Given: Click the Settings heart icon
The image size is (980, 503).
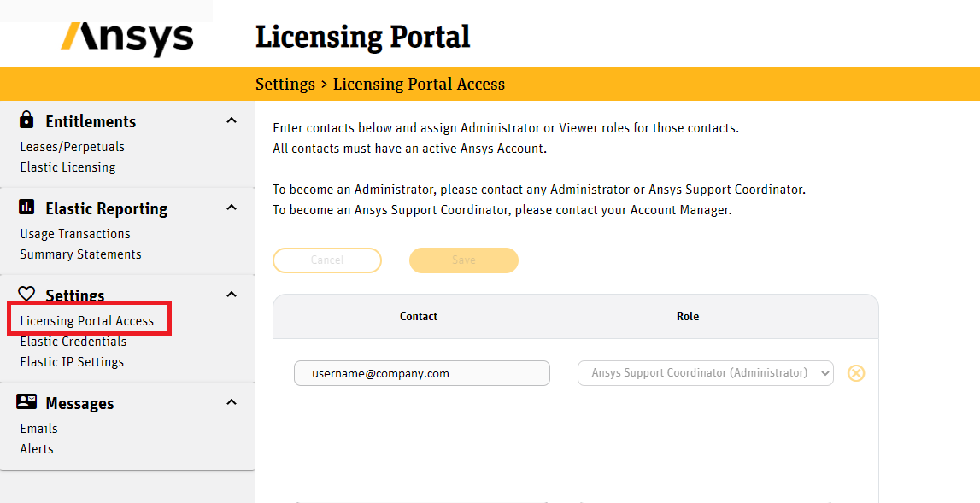Looking at the screenshot, I should click(x=26, y=293).
